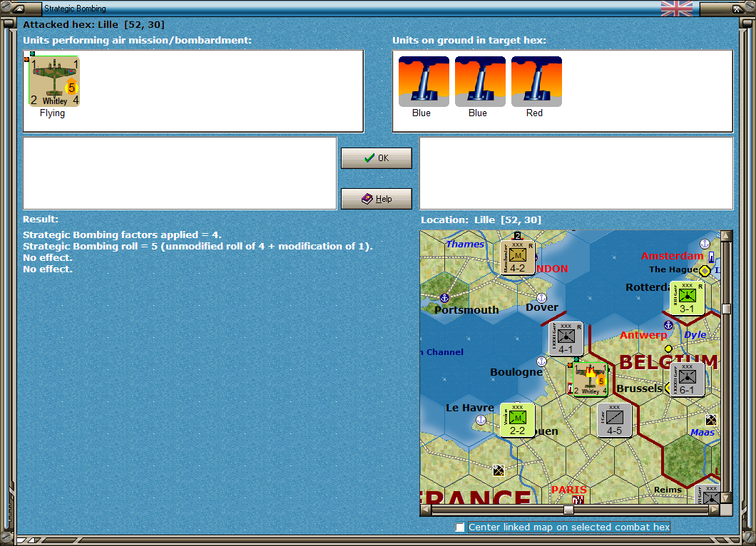Image resolution: width=756 pixels, height=546 pixels.
Task: Click the Reims city label on map
Action: click(x=668, y=490)
